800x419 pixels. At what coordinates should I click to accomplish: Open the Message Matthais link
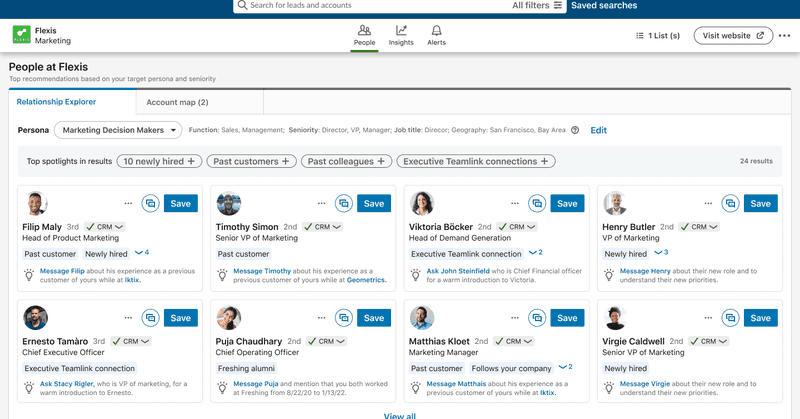pos(456,384)
